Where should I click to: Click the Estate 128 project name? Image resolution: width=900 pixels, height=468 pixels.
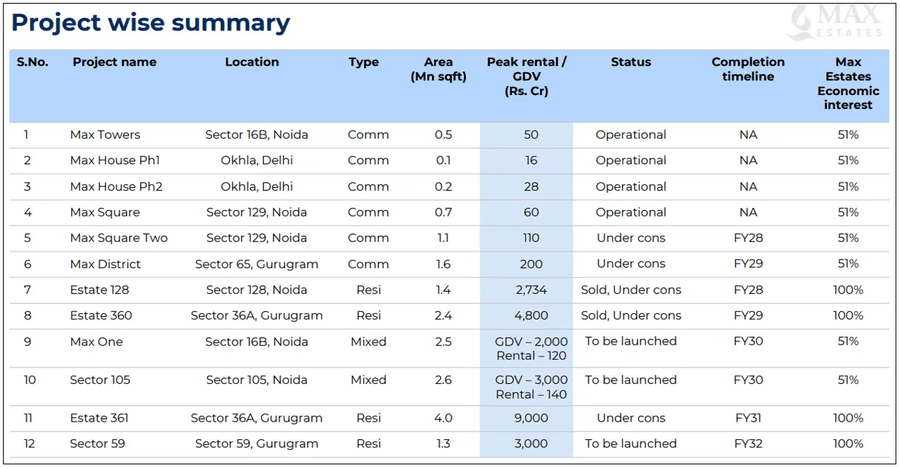click(100, 290)
